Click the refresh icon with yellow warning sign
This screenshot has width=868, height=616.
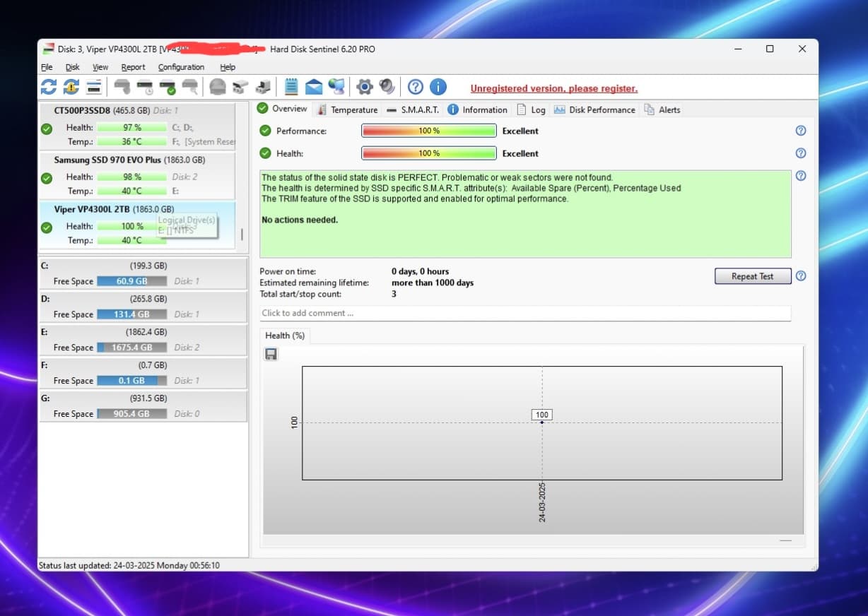point(71,87)
